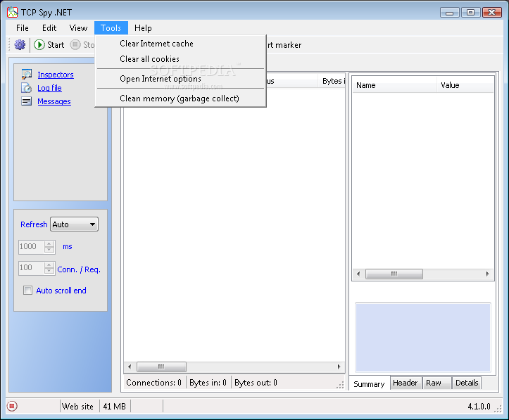Close the highlighted Tools menu

(x=111, y=28)
